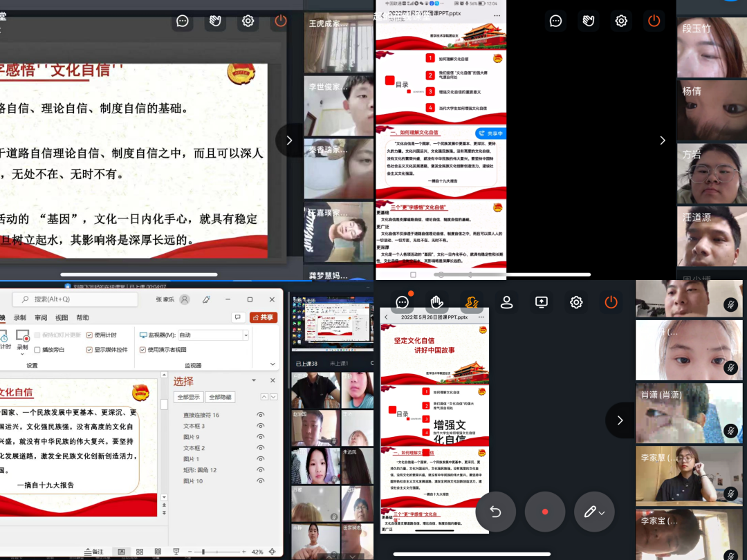Click the 全部隐藏 button in selection pane
Image resolution: width=747 pixels, height=560 pixels.
click(221, 397)
